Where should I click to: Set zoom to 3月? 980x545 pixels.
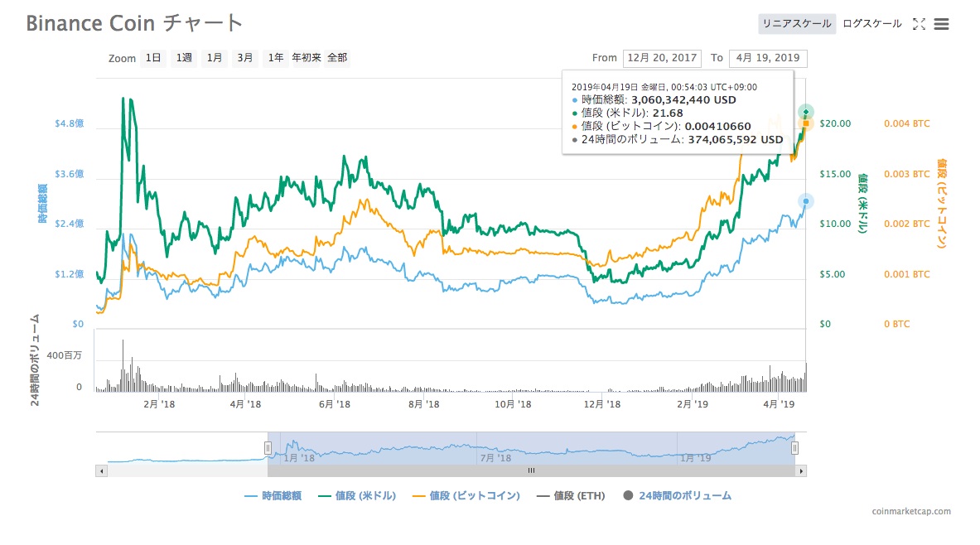[245, 57]
